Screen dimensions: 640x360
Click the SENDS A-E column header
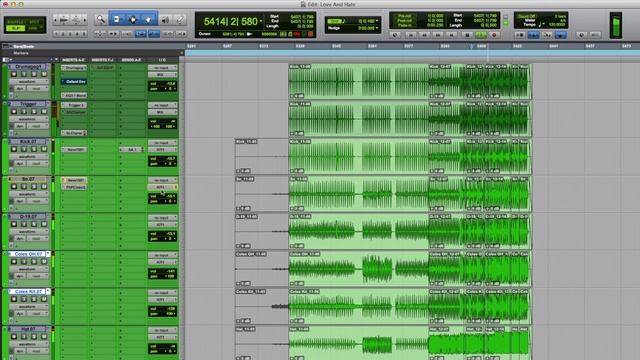point(131,60)
